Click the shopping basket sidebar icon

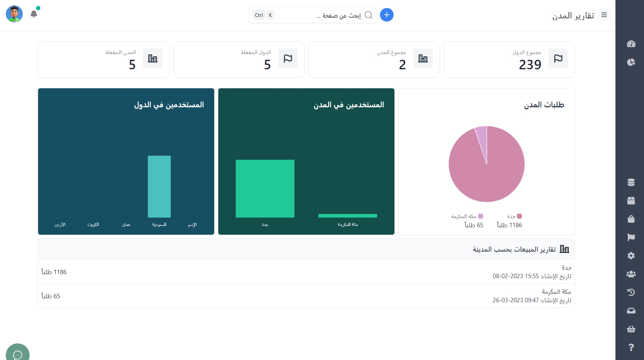coord(631,329)
